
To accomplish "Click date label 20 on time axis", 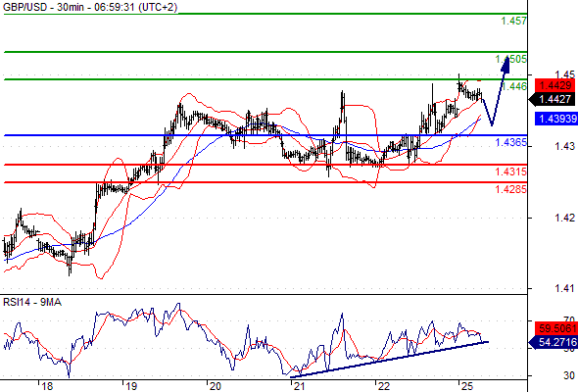I will point(215,386).
